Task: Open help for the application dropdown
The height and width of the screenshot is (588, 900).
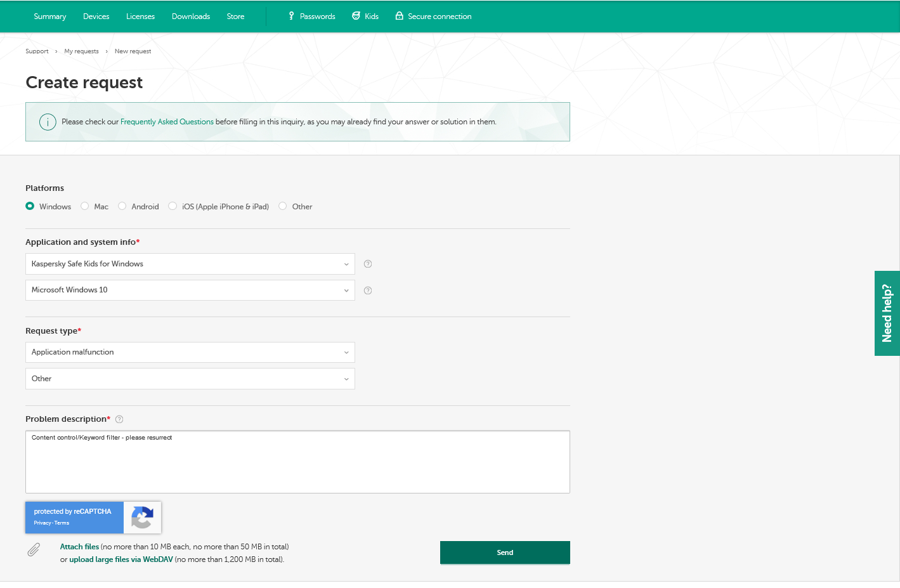Action: (x=368, y=264)
